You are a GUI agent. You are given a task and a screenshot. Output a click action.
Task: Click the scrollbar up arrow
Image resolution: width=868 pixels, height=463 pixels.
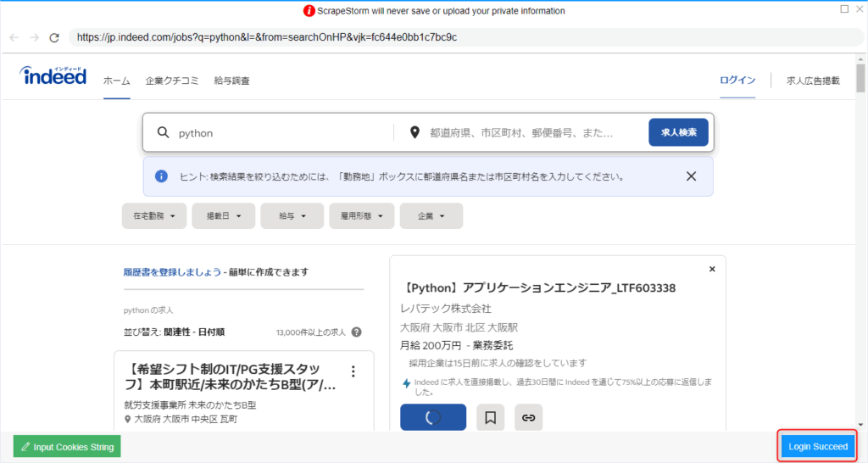pos(860,59)
